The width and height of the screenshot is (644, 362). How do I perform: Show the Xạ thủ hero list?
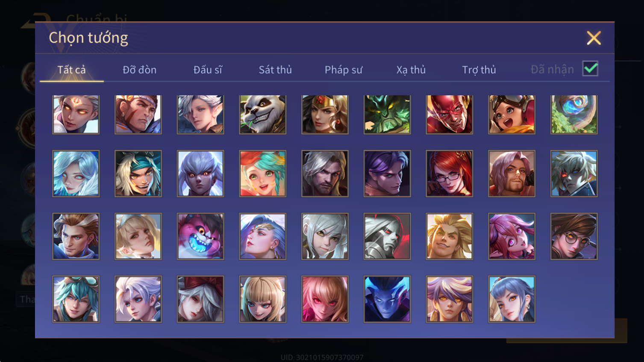point(411,70)
